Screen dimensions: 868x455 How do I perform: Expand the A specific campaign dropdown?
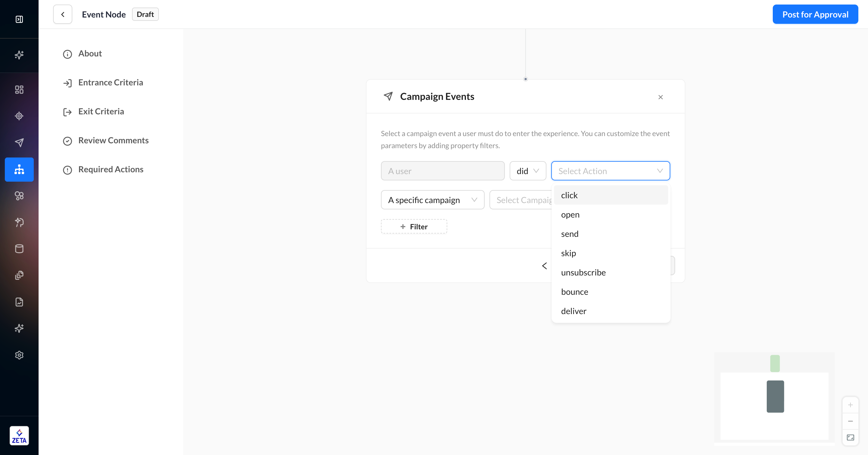432,200
